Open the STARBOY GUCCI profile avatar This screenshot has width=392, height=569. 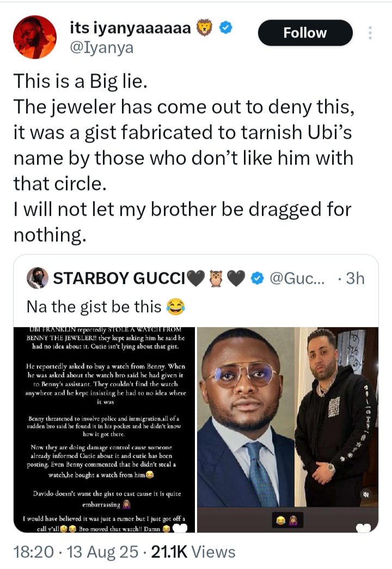(x=37, y=279)
